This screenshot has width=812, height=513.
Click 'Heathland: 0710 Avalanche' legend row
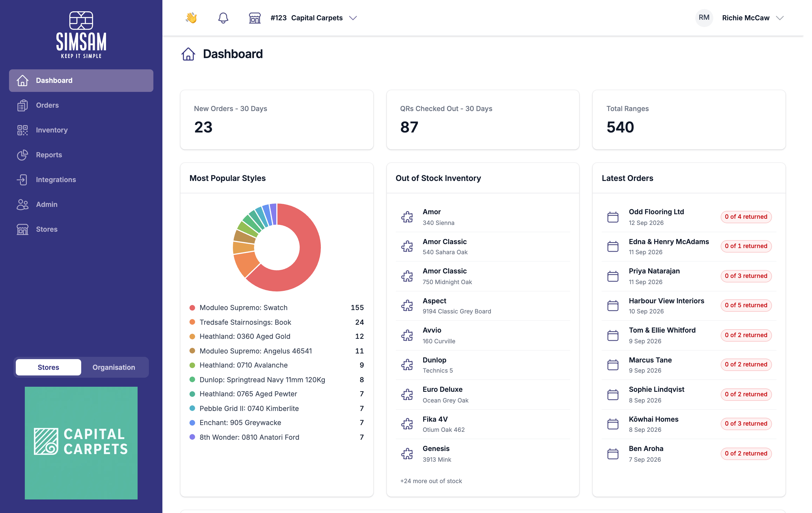coord(277,365)
